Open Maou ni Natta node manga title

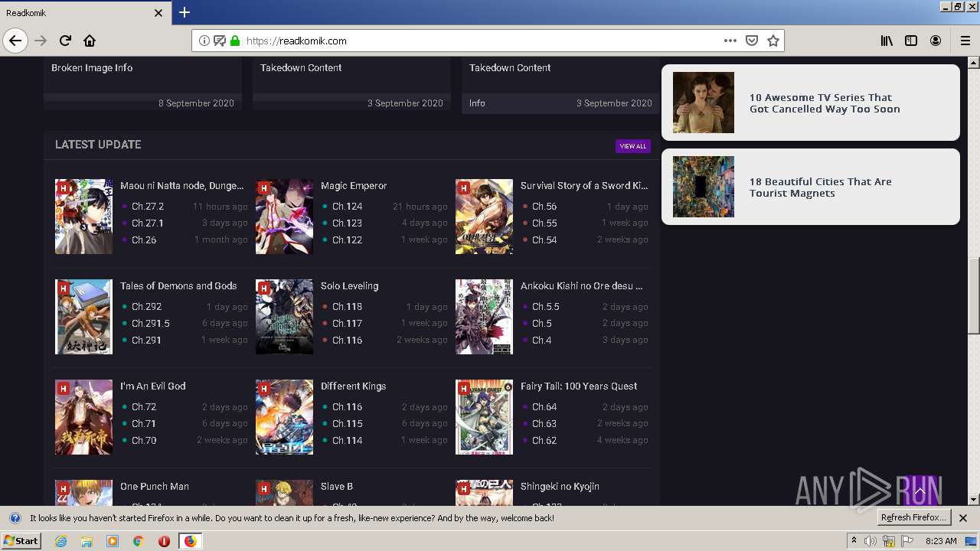pos(182,186)
